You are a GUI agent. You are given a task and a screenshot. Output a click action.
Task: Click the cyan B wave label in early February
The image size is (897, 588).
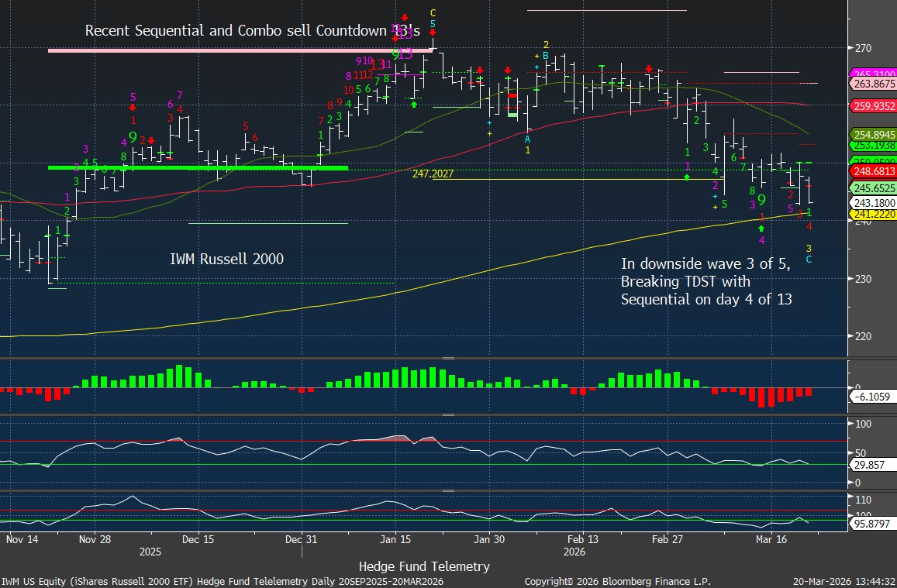(546, 56)
